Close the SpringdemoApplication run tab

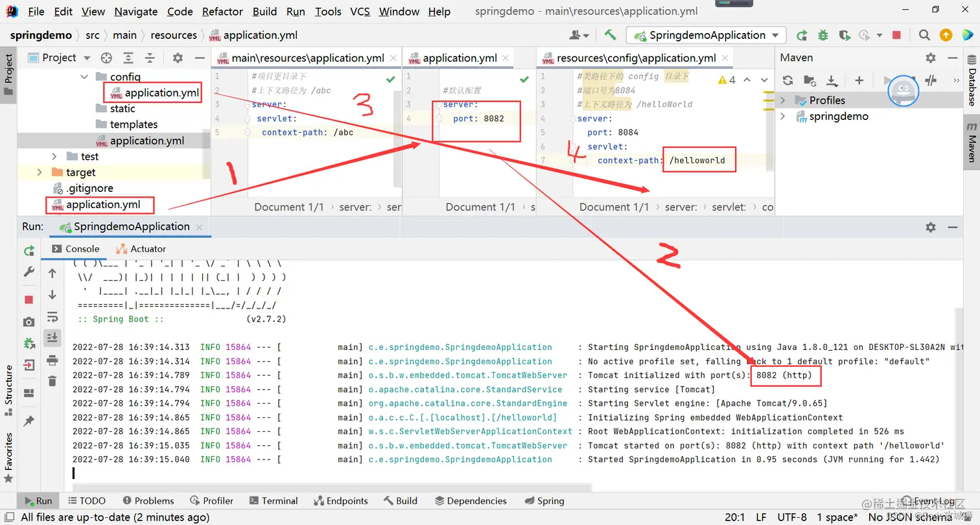pyautogui.click(x=200, y=227)
